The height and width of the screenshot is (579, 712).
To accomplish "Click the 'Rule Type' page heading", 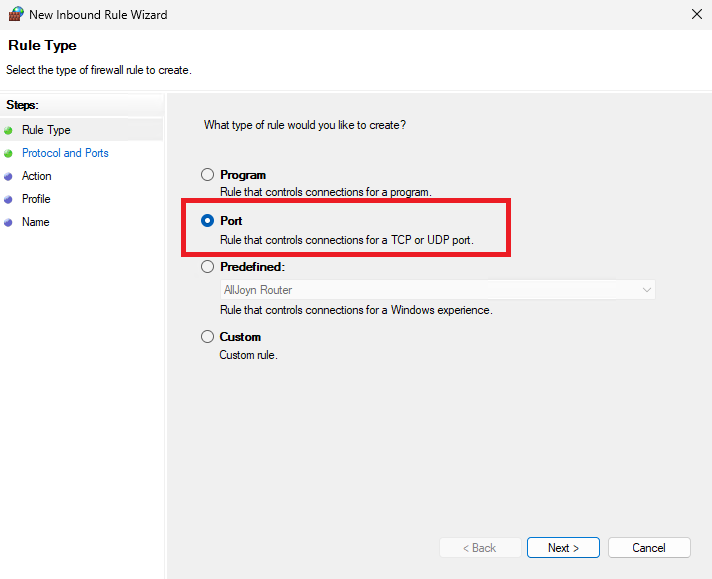I will pyautogui.click(x=42, y=45).
